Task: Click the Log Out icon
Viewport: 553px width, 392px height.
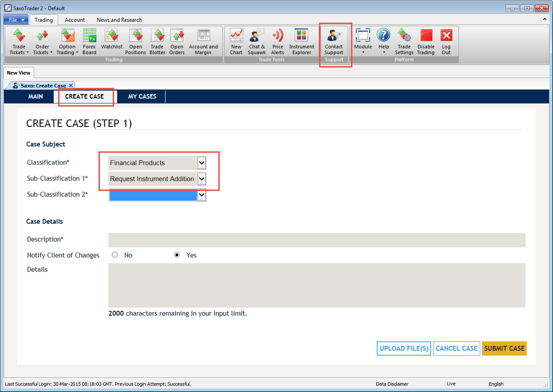Action: point(446,42)
